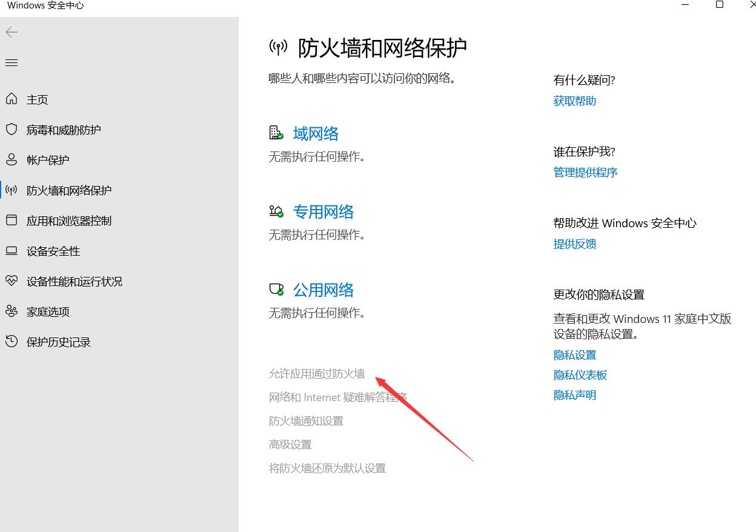Viewport: 756px width, 532px height.
Task: Click the Windows 安全中心 window title
Action: [x=46, y=5]
